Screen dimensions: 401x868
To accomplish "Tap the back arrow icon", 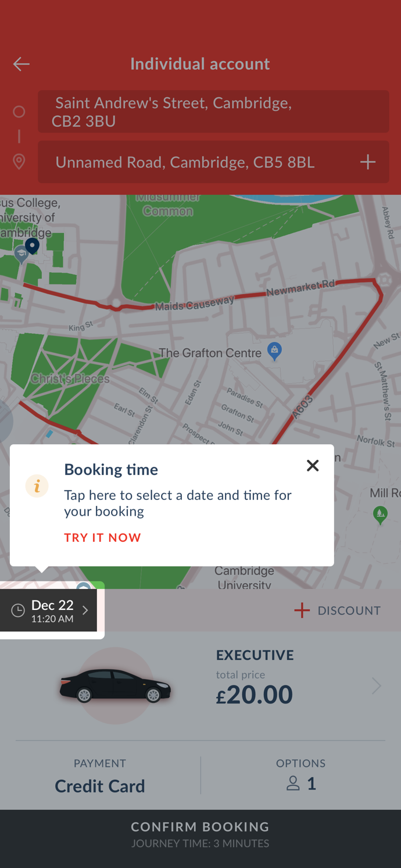I will (x=22, y=64).
